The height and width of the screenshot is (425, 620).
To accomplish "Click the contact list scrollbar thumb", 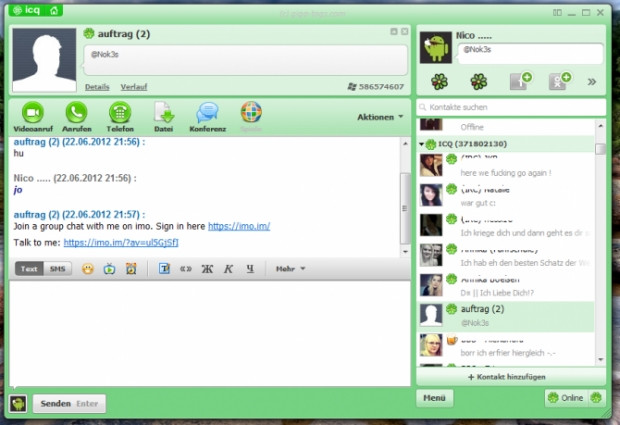I will pos(600,148).
